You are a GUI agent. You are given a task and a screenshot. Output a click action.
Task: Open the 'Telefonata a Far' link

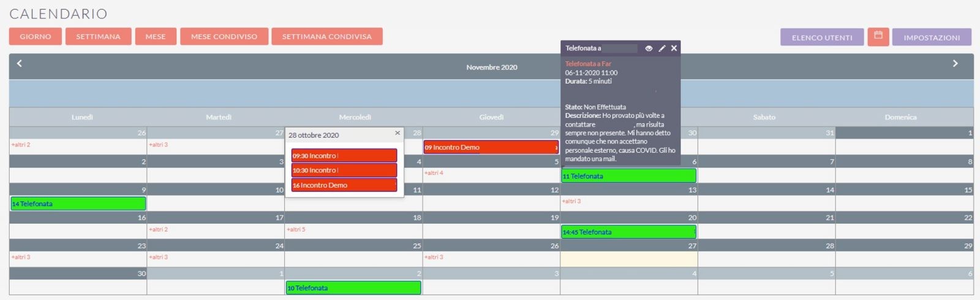click(588, 64)
